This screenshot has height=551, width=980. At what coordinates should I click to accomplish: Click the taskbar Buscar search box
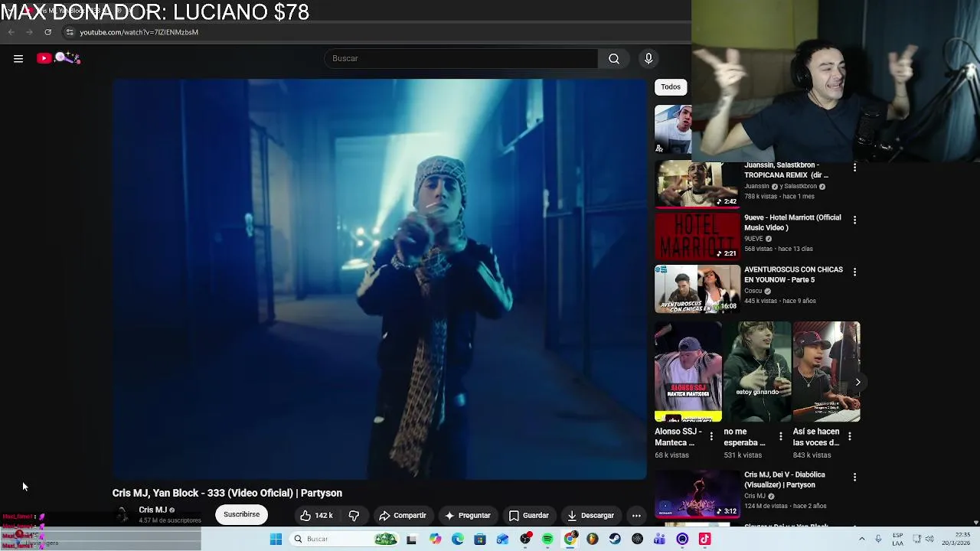(344, 540)
